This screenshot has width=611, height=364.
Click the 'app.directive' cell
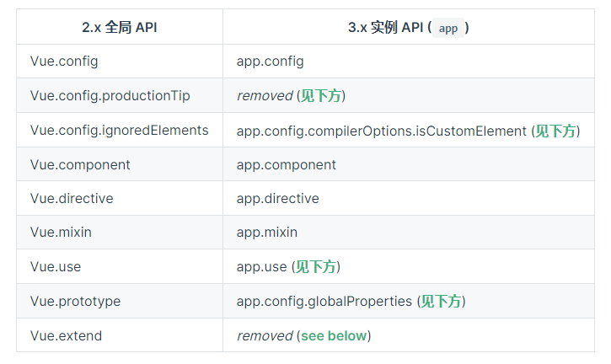(x=409, y=198)
